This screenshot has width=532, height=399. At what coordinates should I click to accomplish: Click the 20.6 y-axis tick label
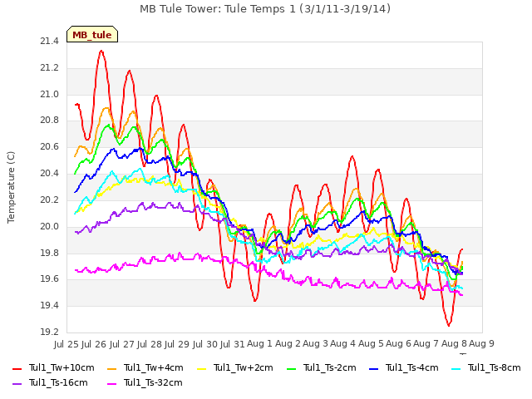tap(49, 147)
